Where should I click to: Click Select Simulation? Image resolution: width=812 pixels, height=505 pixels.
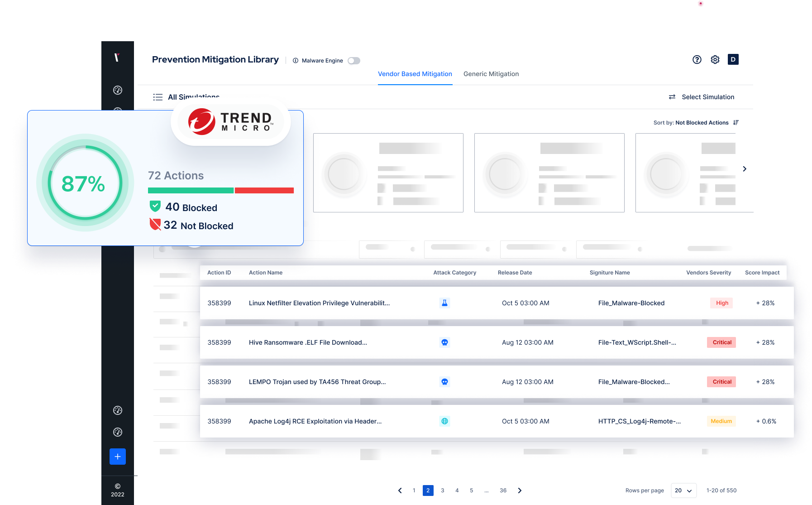707,97
